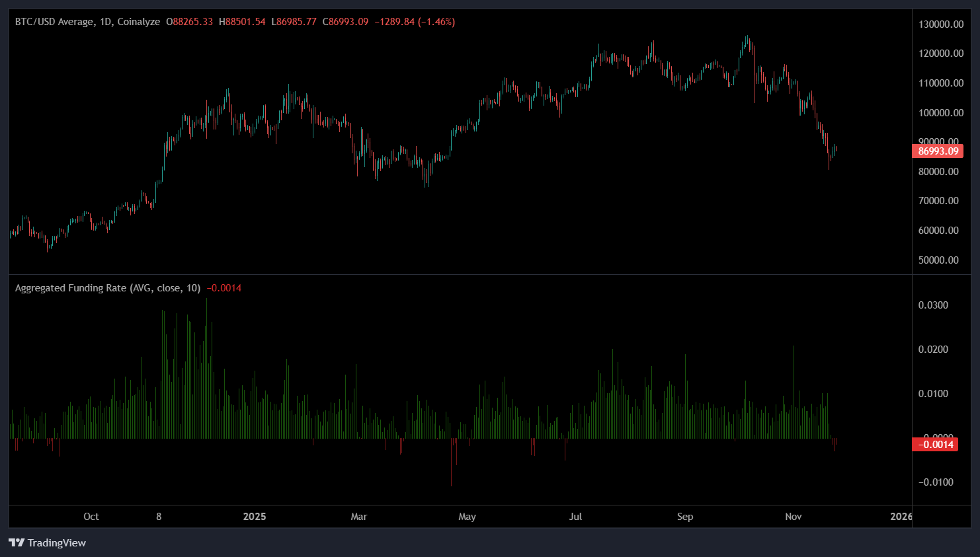Image resolution: width=980 pixels, height=557 pixels.
Task: Open the TradingView link text
Action: (58, 543)
